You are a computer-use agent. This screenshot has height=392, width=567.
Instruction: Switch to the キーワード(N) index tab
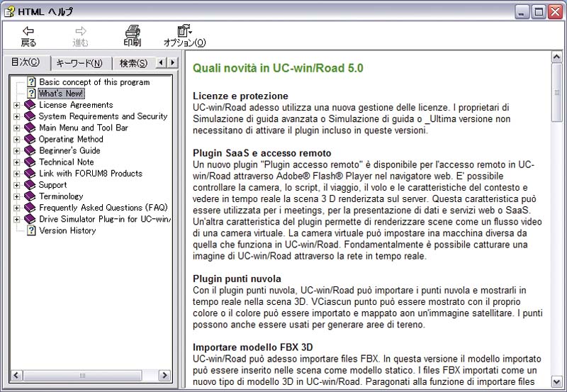click(80, 64)
